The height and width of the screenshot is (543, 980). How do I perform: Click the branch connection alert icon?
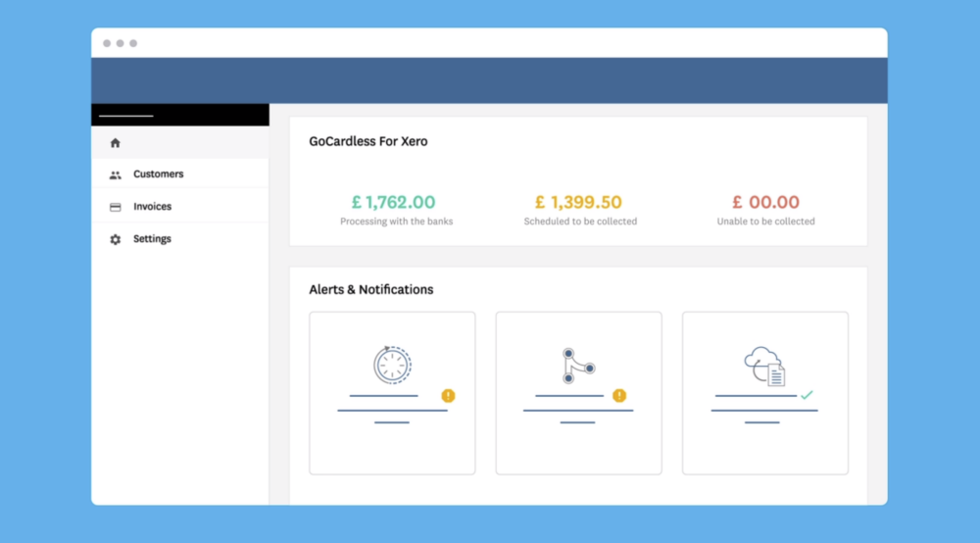pyautogui.click(x=577, y=366)
